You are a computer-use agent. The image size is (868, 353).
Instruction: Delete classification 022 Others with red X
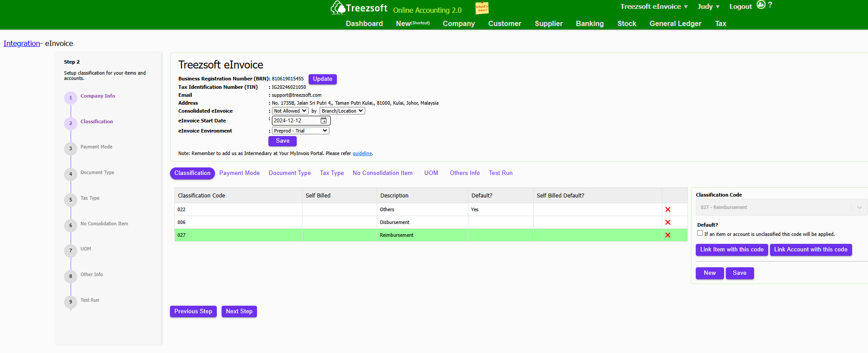[x=668, y=209]
